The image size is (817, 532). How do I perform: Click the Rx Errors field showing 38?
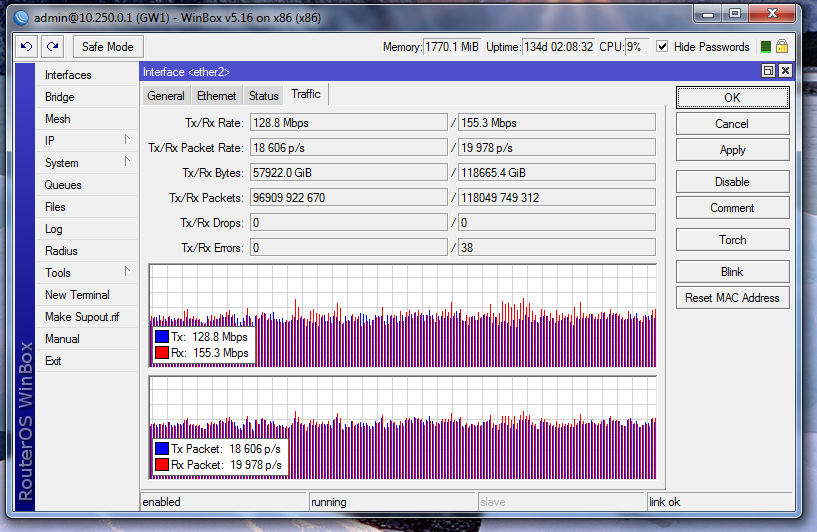click(x=556, y=248)
